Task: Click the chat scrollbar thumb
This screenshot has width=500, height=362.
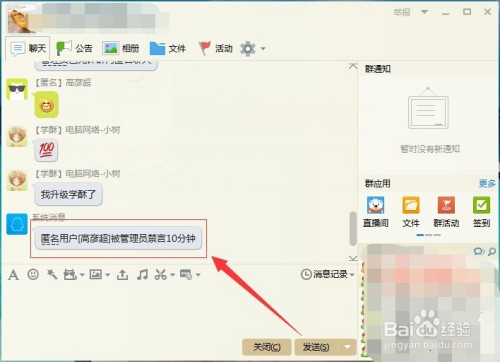Action: 353,229
